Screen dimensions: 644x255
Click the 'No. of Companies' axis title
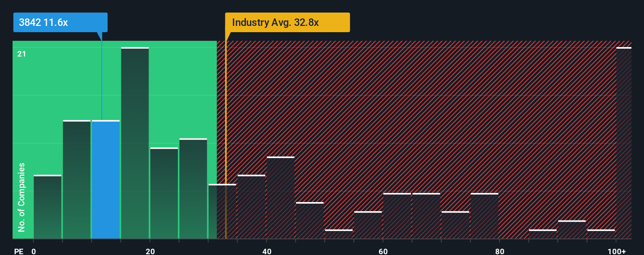(21, 197)
